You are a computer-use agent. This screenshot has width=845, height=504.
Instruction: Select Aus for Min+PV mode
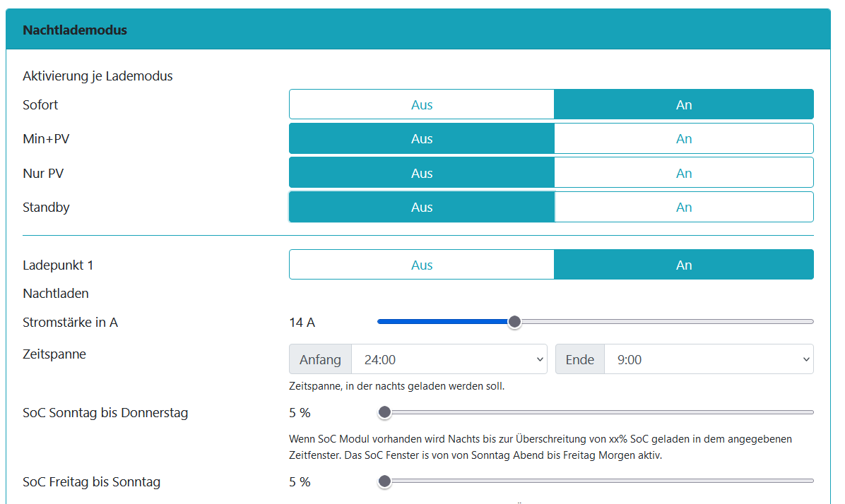421,138
